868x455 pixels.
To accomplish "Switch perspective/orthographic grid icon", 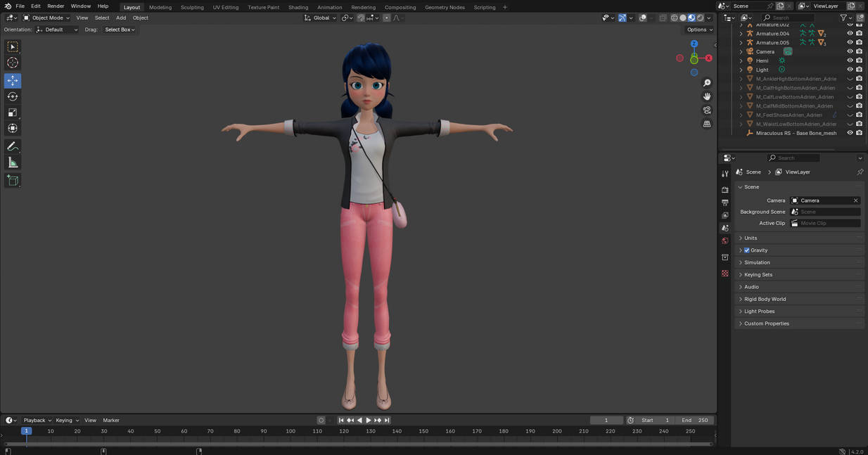I will coord(707,124).
